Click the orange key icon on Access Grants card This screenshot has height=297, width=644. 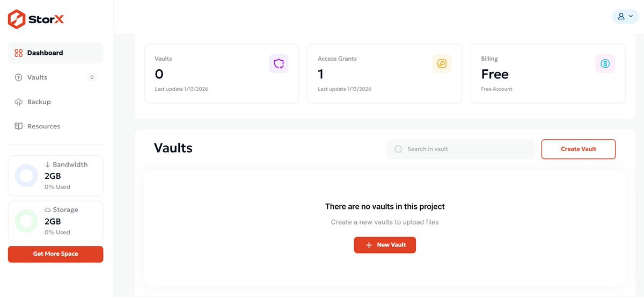click(x=442, y=64)
